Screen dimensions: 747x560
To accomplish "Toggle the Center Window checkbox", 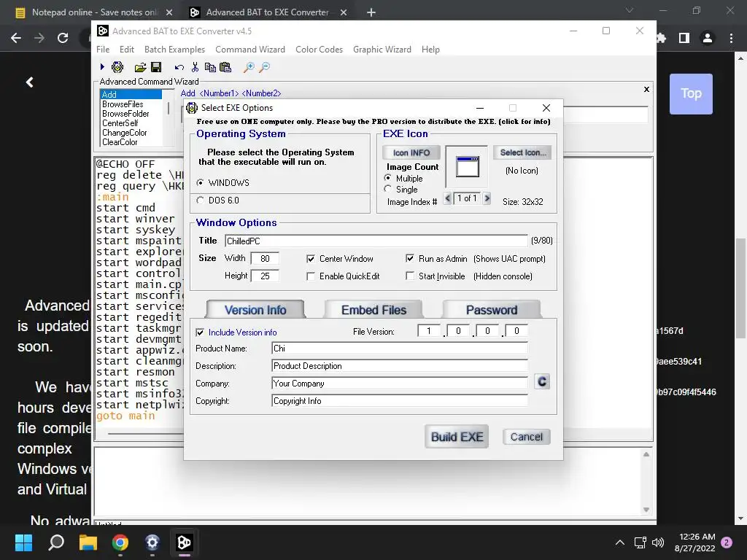I will (311, 259).
